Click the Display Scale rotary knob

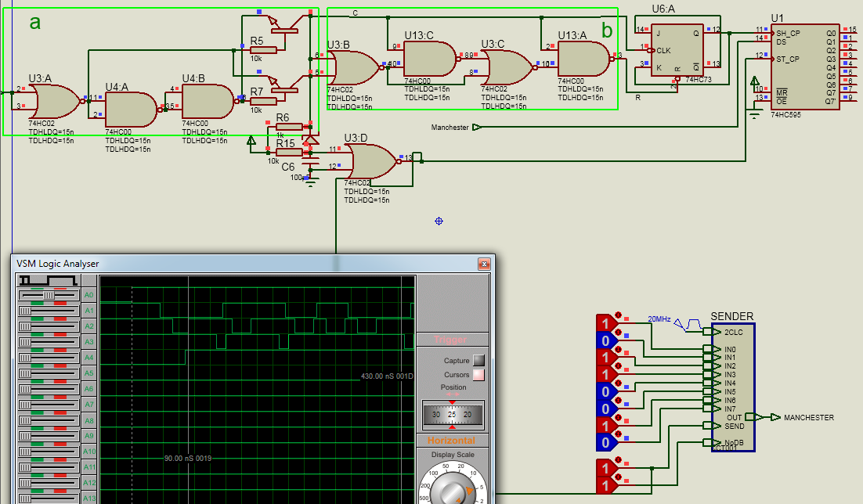point(452,488)
